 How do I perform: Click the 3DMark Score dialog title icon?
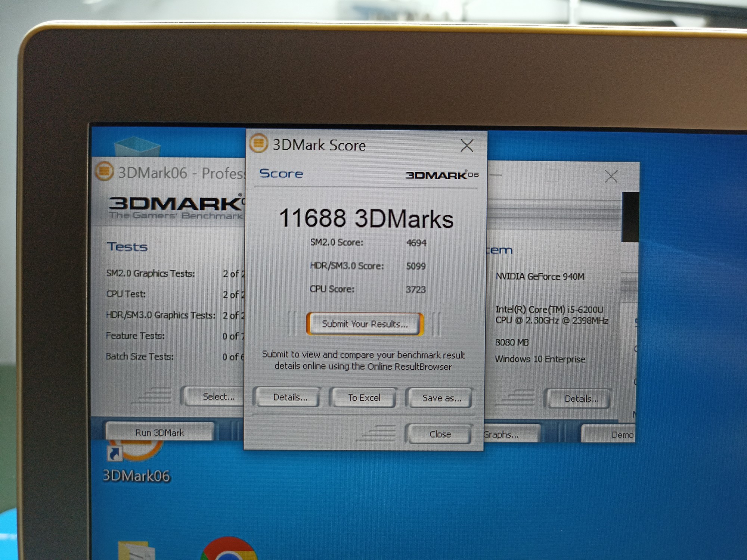click(x=258, y=143)
